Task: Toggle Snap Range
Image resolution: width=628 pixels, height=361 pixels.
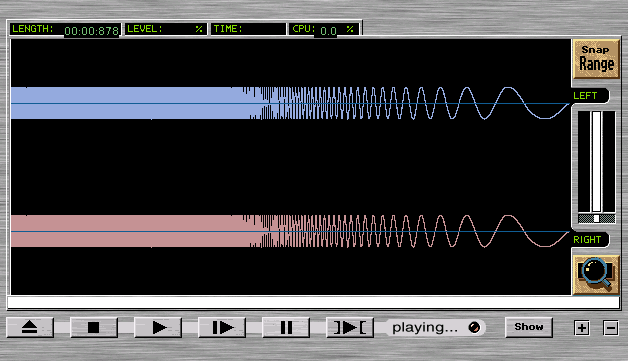Action: (x=596, y=58)
